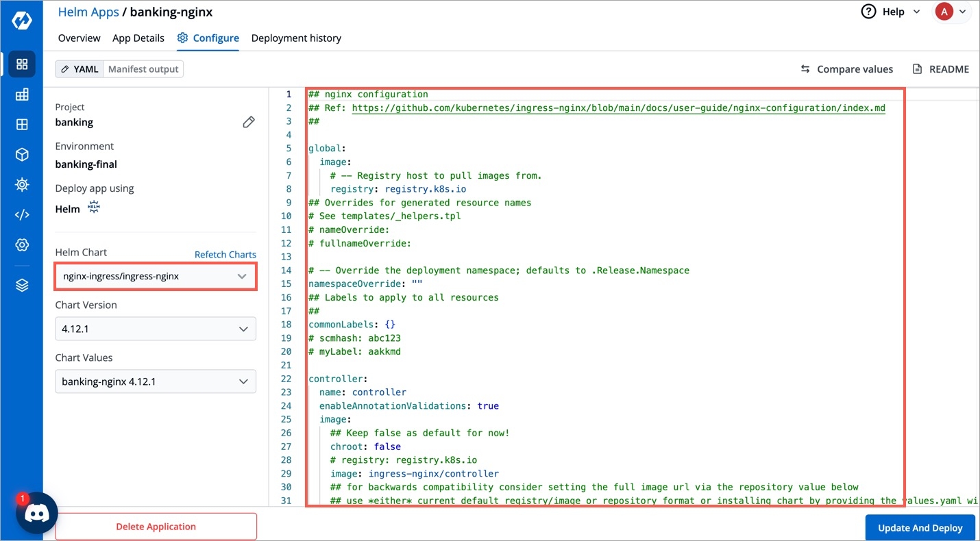The image size is (980, 541).
Task: Go to the Overview tab
Action: 79,38
